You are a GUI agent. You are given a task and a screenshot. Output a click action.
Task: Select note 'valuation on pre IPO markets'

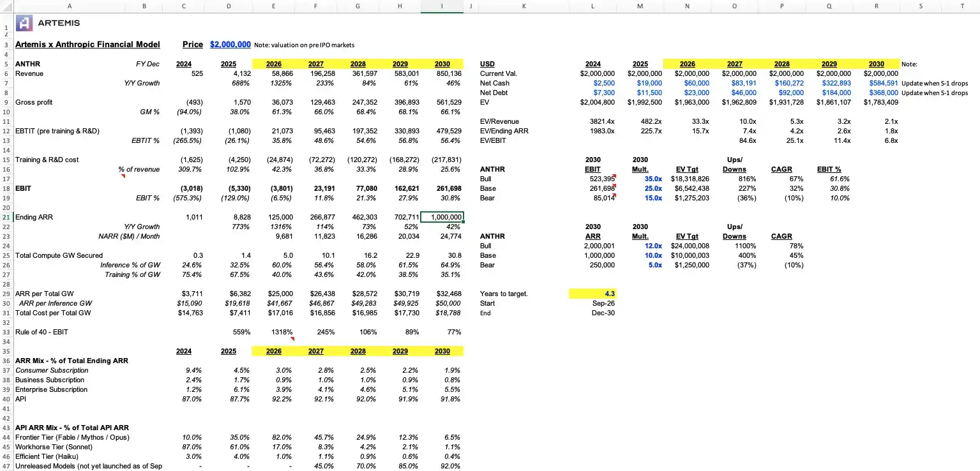[x=304, y=45]
